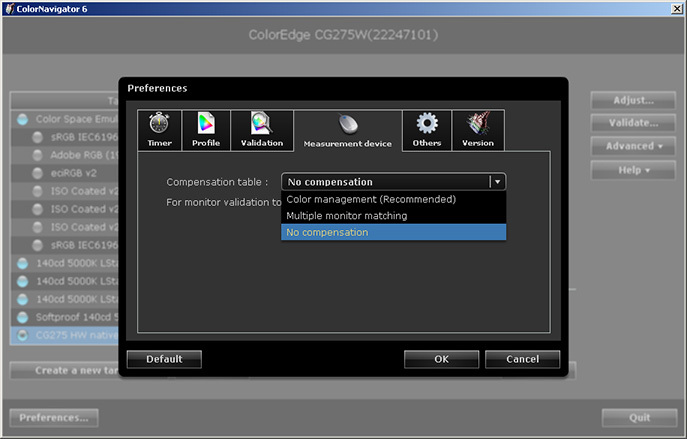Open the Version tab butterfly icon

tap(478, 123)
